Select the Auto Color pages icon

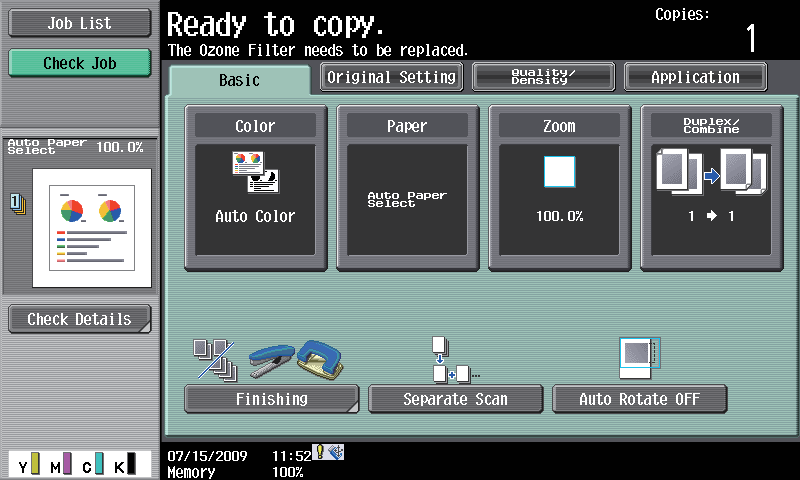click(x=256, y=171)
